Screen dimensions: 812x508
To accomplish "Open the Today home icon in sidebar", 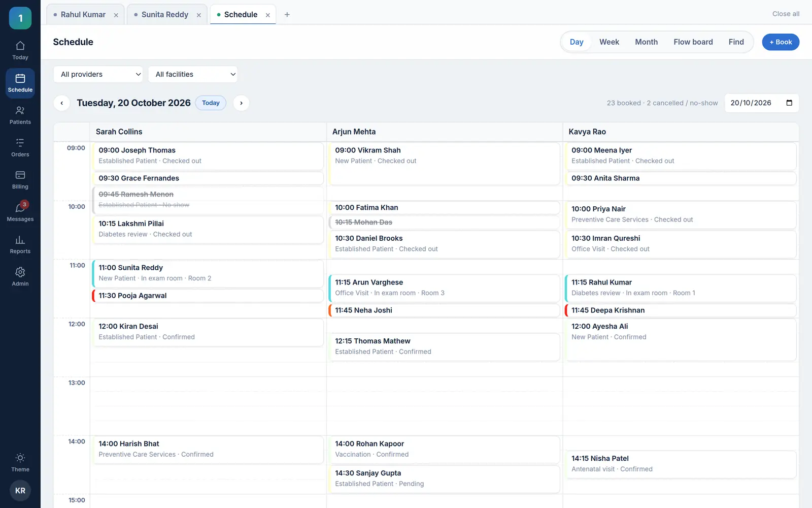I will (x=20, y=50).
